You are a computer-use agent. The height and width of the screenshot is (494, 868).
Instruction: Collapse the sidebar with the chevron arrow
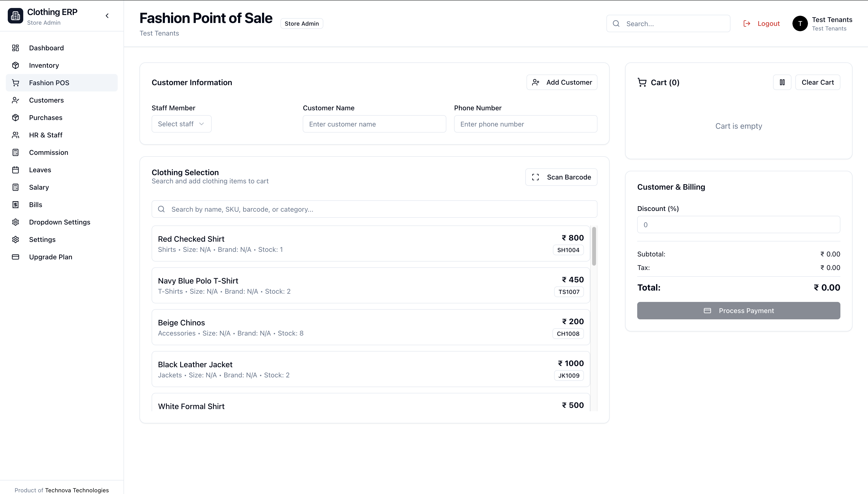[107, 16]
